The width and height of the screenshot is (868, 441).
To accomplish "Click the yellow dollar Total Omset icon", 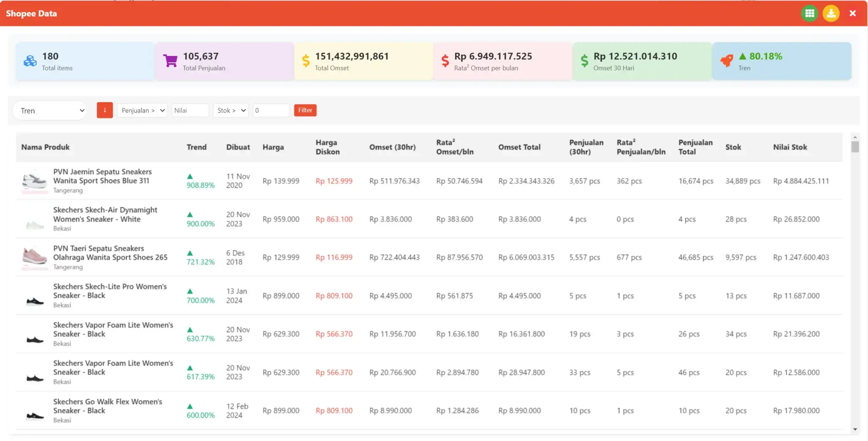I will point(306,61).
